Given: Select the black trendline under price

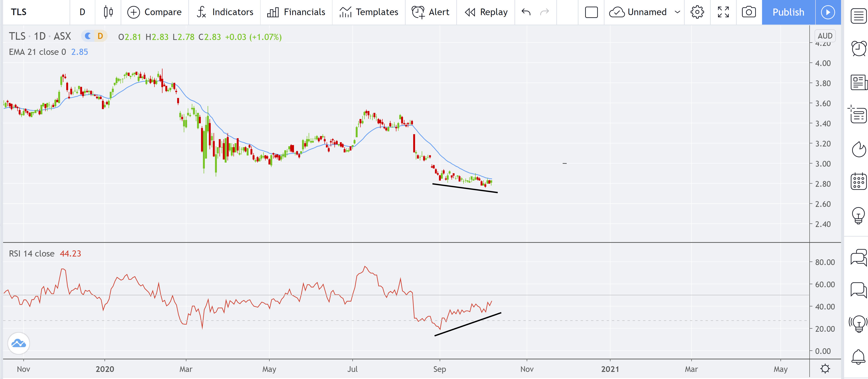Looking at the screenshot, I should click(x=465, y=188).
